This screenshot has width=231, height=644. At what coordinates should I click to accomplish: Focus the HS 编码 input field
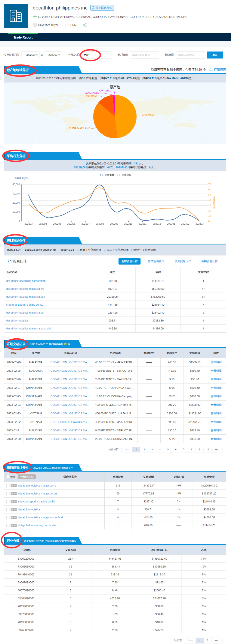tap(144, 55)
